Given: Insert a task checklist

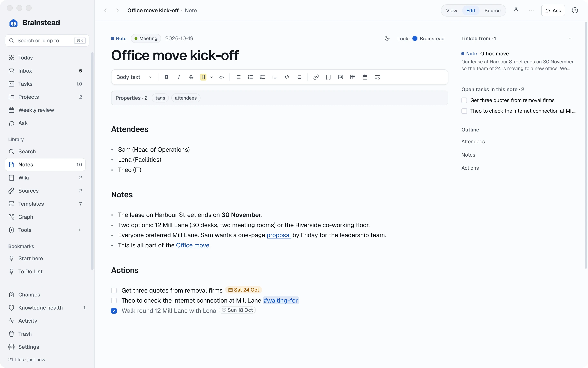Looking at the screenshot, I should point(262,77).
